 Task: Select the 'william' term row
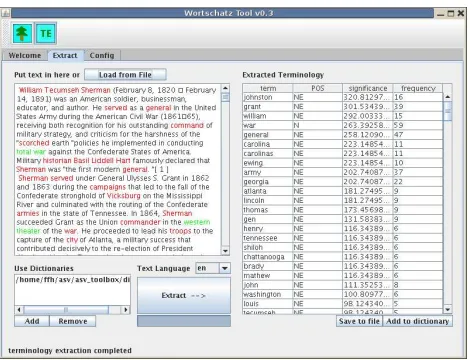point(343,116)
